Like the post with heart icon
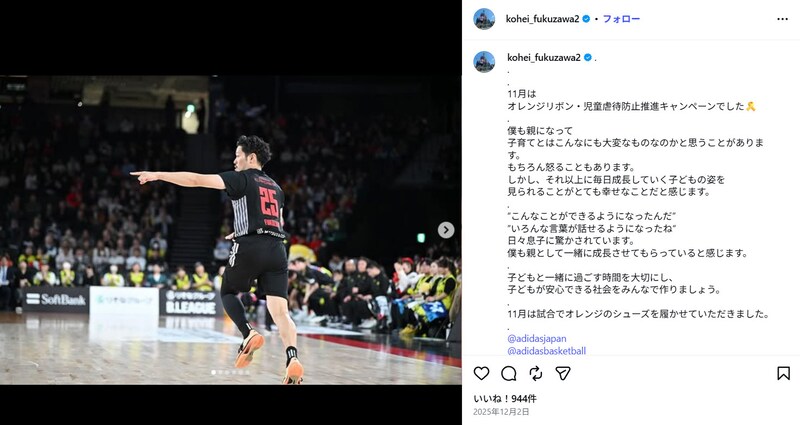This screenshot has height=425, width=800. (481, 373)
